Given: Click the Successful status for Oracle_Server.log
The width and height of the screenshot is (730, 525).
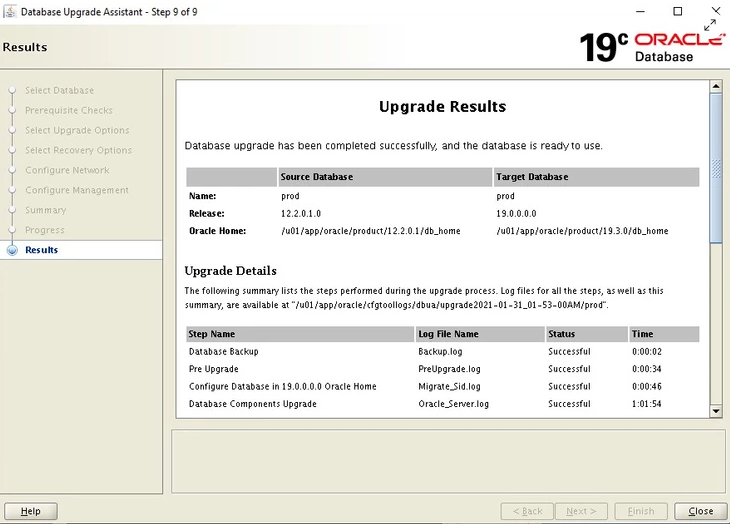Looking at the screenshot, I should (569, 404).
